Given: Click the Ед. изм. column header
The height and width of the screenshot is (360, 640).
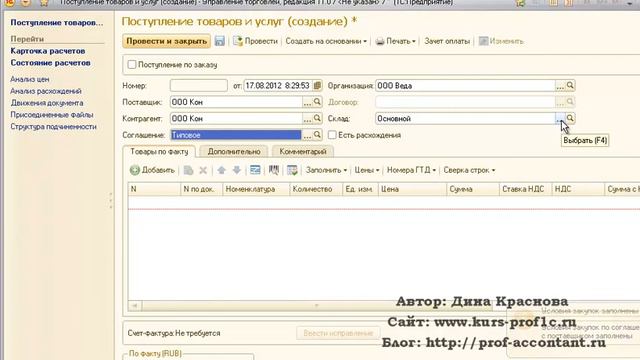Looking at the screenshot, I should [360, 189].
